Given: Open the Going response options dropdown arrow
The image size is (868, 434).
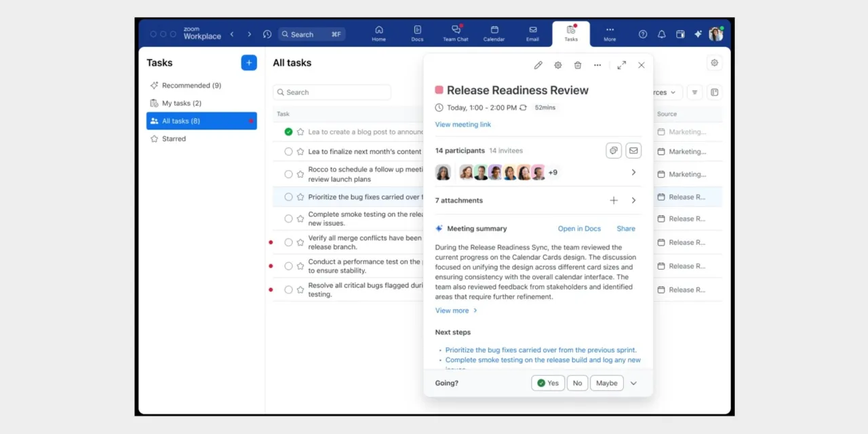Looking at the screenshot, I should point(633,383).
